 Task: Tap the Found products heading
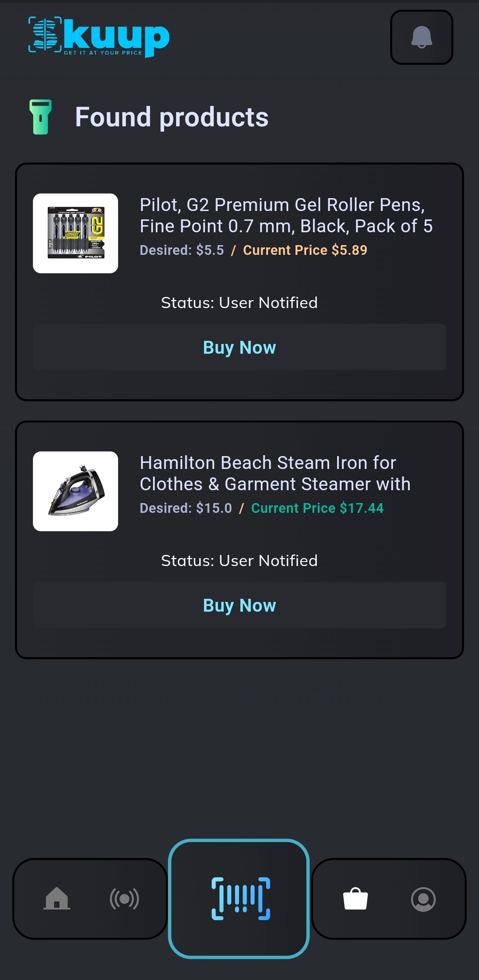(x=172, y=117)
